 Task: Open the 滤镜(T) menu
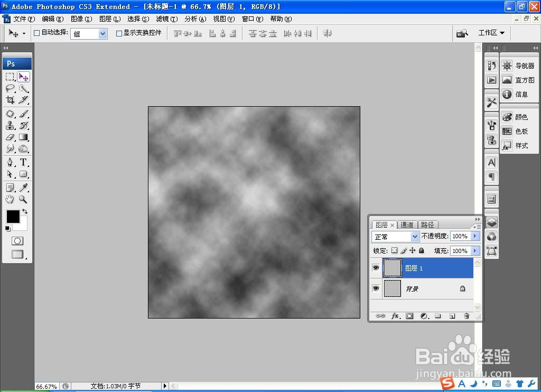click(x=167, y=18)
